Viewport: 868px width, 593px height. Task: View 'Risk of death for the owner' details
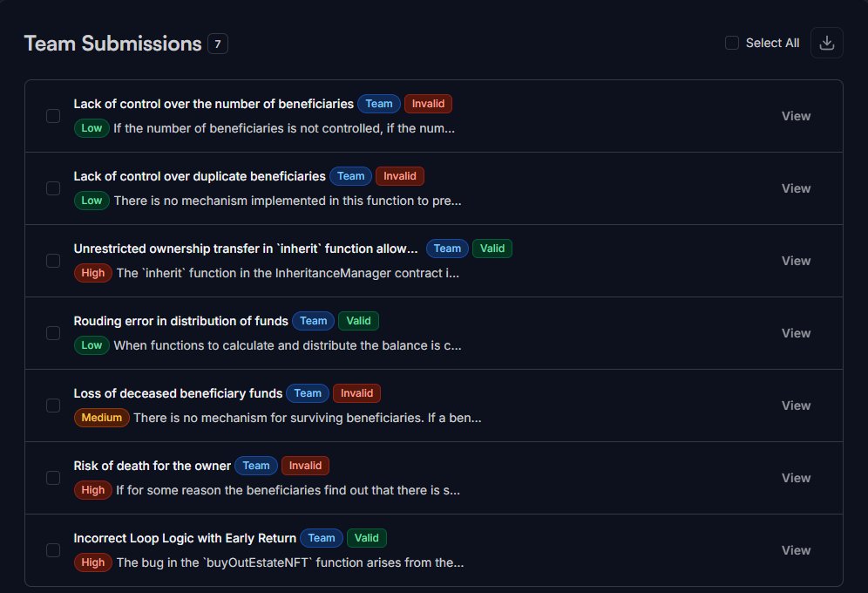(796, 478)
